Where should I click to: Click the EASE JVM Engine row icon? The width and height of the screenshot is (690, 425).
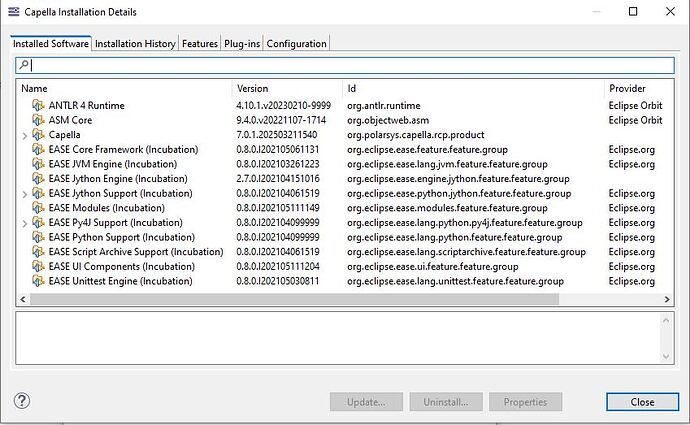38,164
